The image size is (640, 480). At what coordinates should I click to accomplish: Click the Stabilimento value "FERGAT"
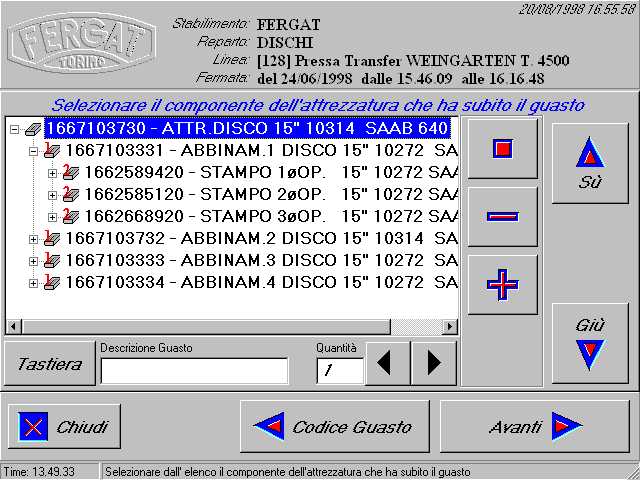pyautogui.click(x=289, y=25)
